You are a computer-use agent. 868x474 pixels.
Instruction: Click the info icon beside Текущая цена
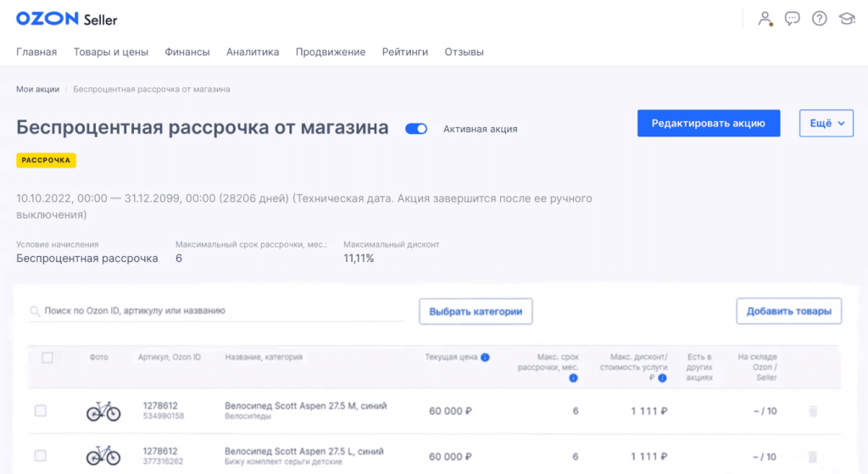coord(485,357)
